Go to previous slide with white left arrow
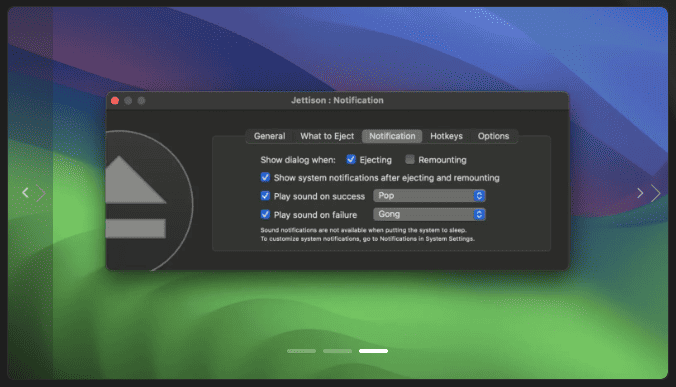676x387 pixels. click(x=25, y=193)
